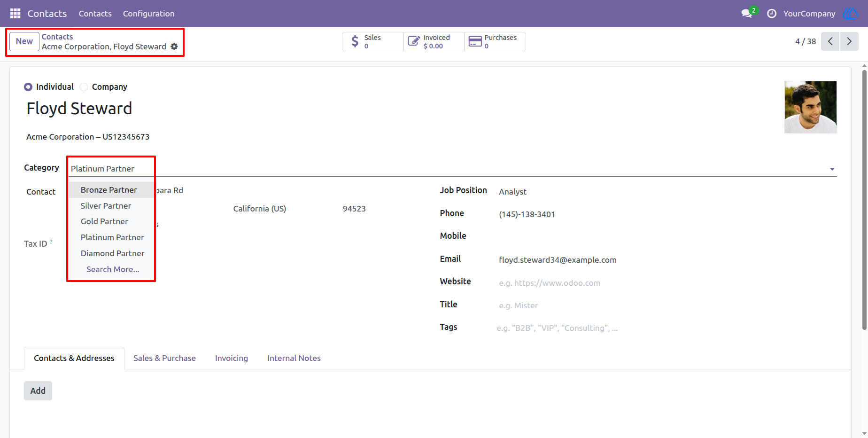This screenshot has height=438, width=868.
Task: Click the Add button under Contacts & Addresses
Action: tap(38, 391)
